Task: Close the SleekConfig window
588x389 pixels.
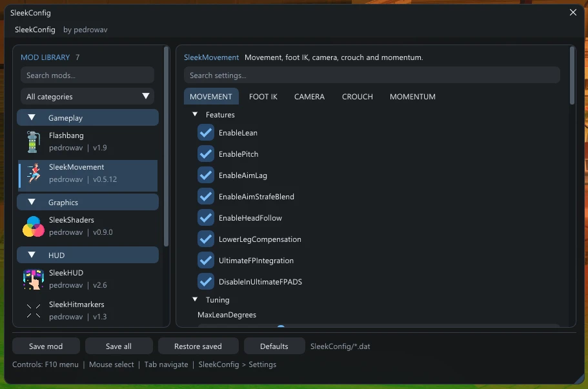Action: tap(573, 12)
